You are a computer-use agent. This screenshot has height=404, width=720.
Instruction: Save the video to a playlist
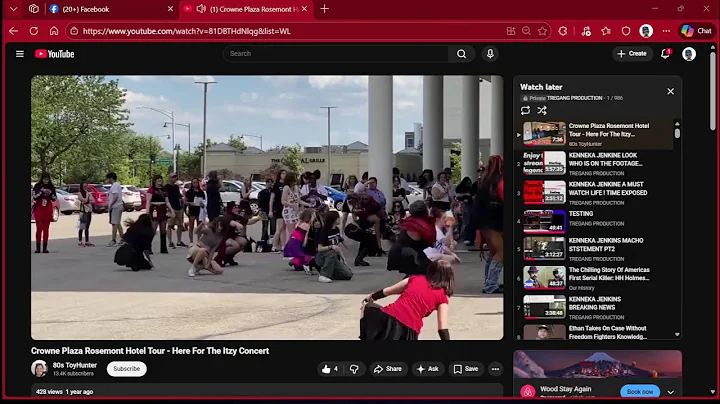click(x=466, y=369)
